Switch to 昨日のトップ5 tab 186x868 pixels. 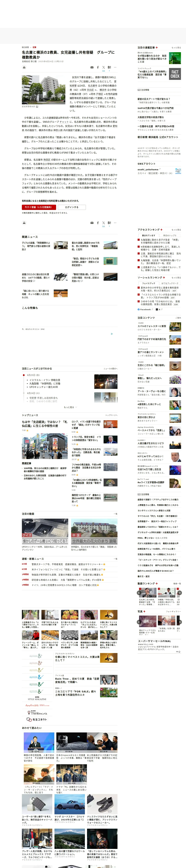(x=170, y=236)
